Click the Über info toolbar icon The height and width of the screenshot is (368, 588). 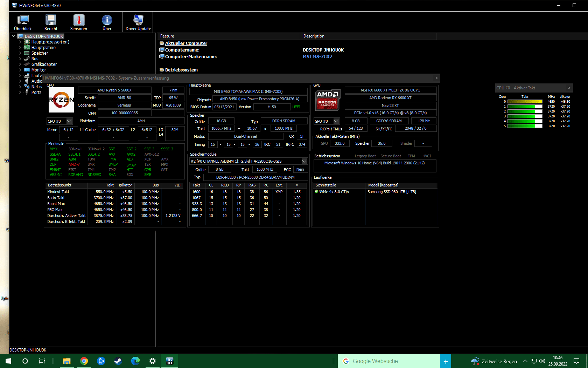click(107, 22)
